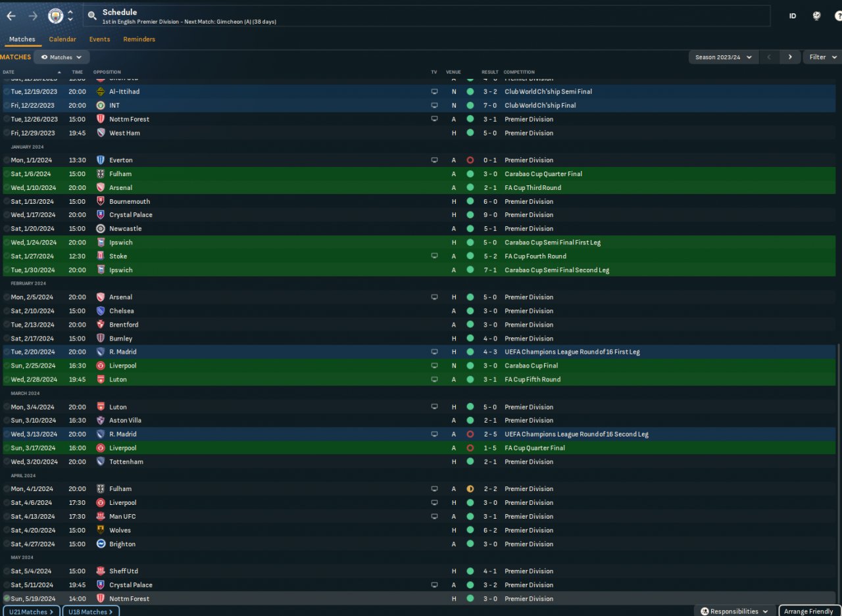Image resolution: width=842 pixels, height=616 pixels.
Task: Click the ID icon in top bar
Action: coord(793,16)
